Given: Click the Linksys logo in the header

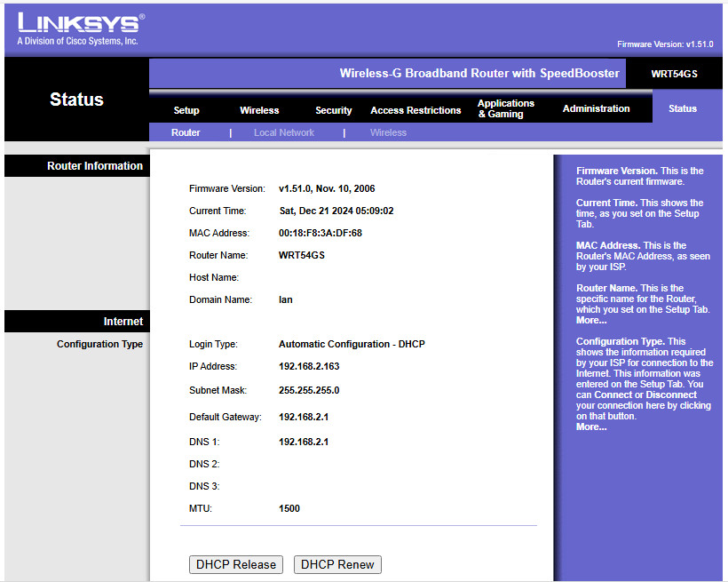Looking at the screenshot, I should pyautogui.click(x=79, y=28).
